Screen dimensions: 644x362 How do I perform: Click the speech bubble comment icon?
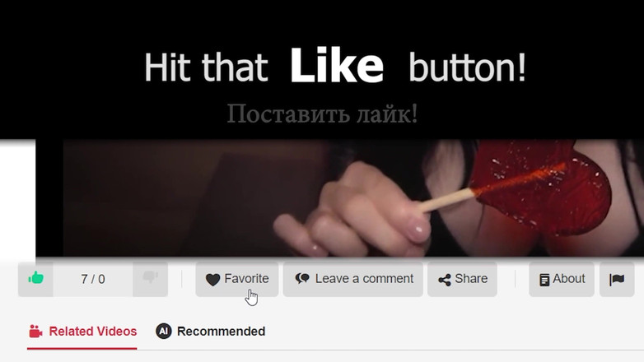(x=302, y=279)
